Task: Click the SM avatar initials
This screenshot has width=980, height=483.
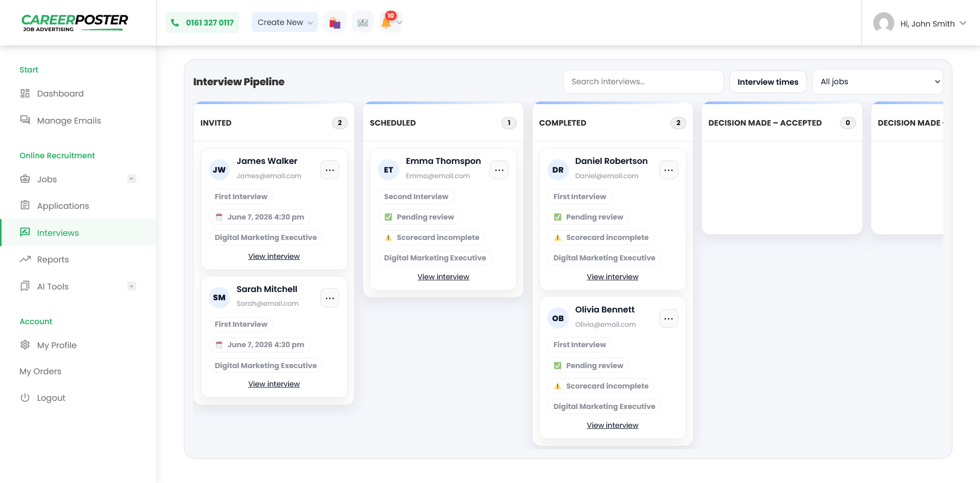Action: [x=219, y=298]
